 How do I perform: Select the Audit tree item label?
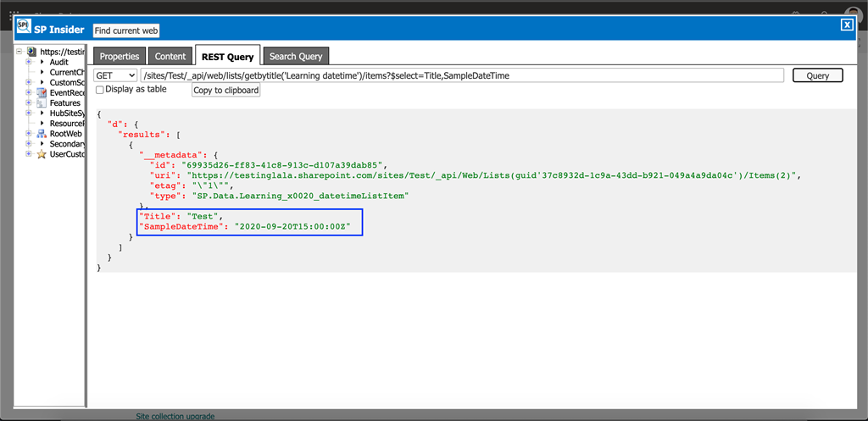pyautogui.click(x=58, y=62)
